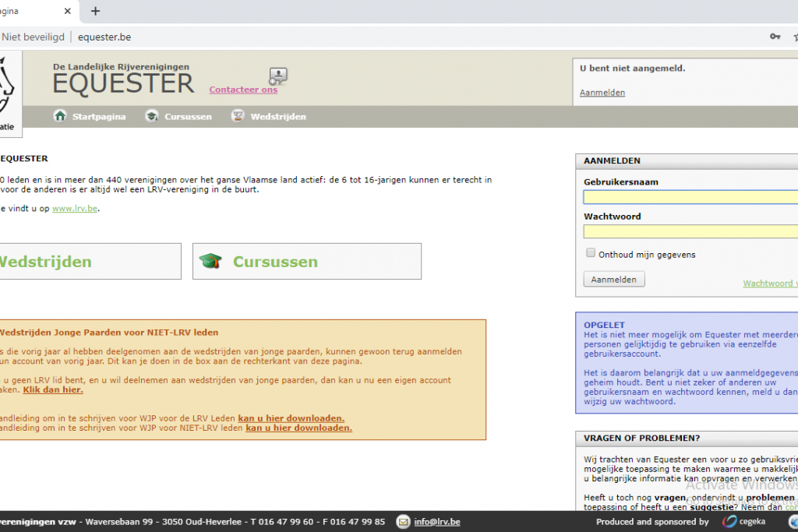Viewport: 798px width, 532px height.
Task: Follow the Klik dan hier link
Action: point(53,390)
